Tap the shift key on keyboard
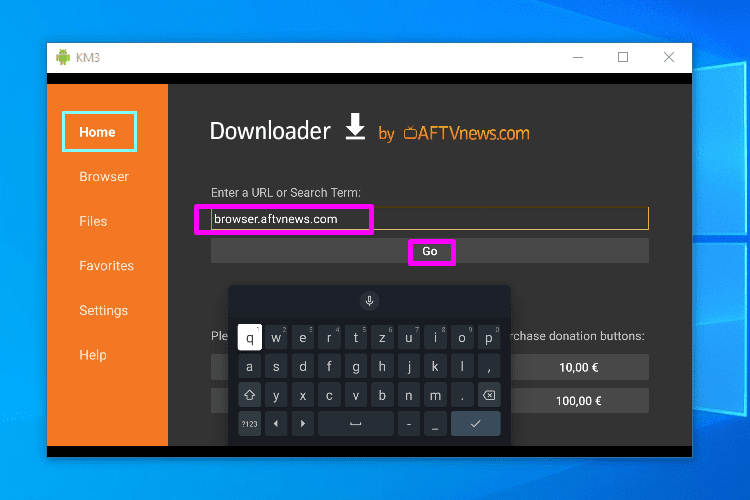Screen dimensions: 750x500 pos(250,395)
